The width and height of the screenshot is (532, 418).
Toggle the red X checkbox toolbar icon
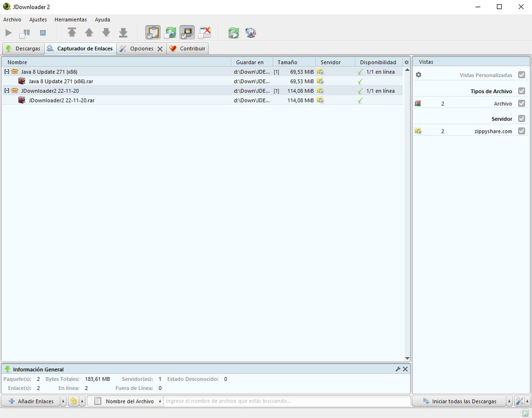[x=205, y=32]
